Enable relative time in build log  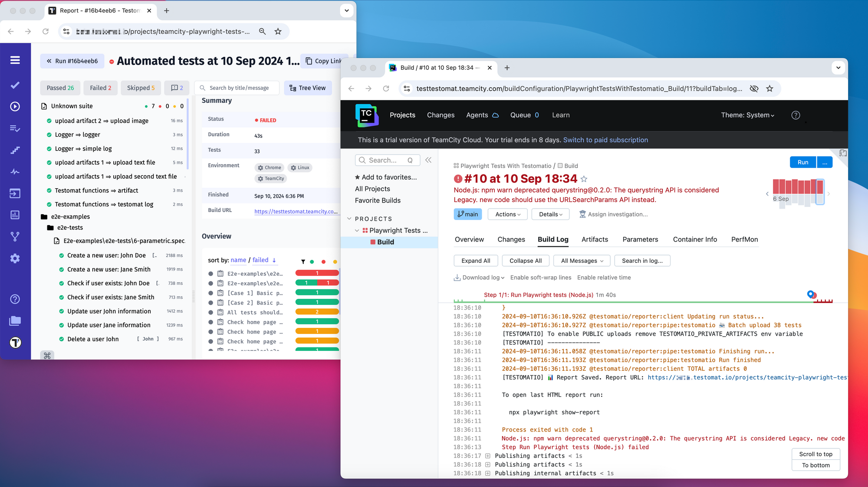[x=604, y=278]
